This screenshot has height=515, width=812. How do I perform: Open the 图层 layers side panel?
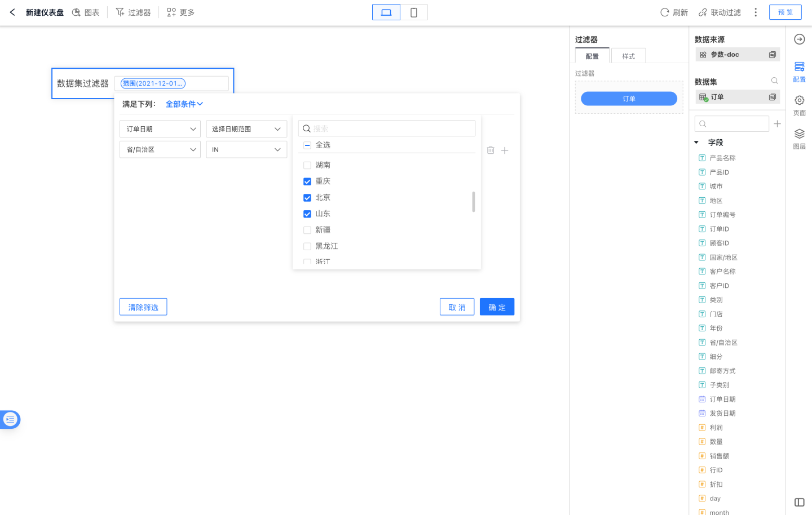[x=799, y=138]
